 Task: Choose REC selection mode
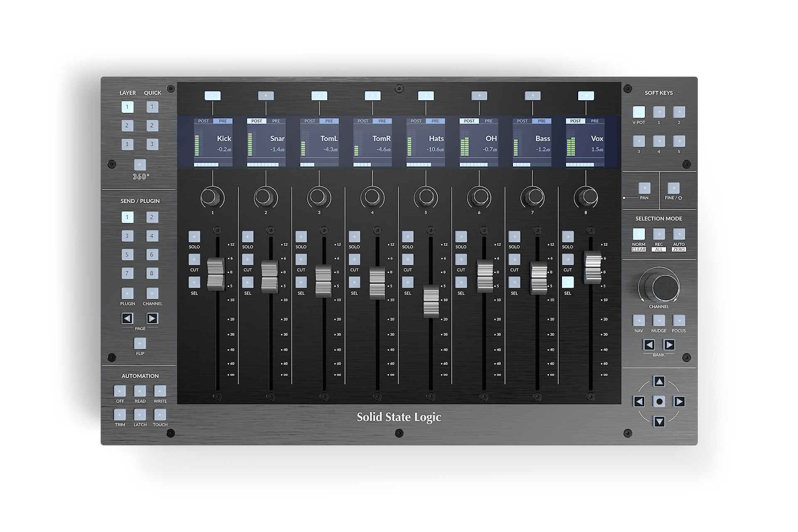coord(659,234)
